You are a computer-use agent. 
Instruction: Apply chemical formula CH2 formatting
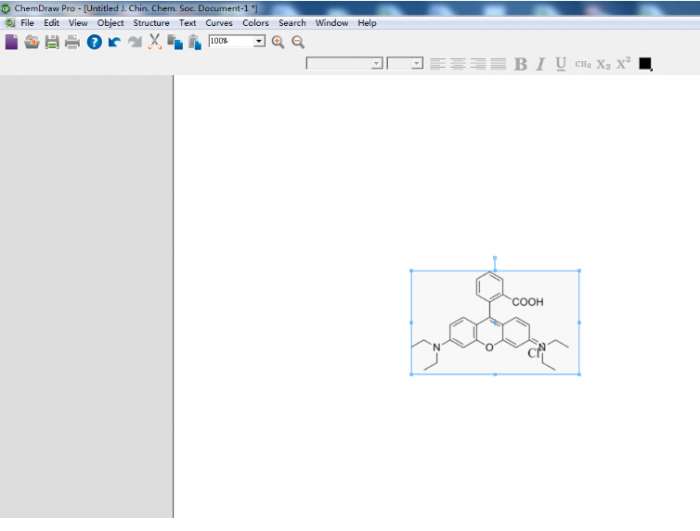[583, 64]
